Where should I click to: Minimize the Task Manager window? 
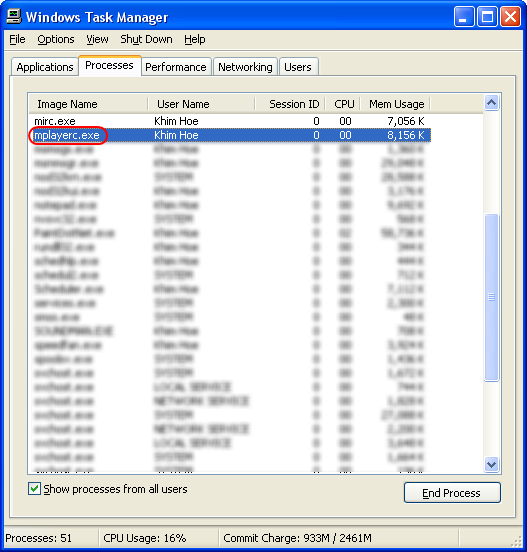[464, 17]
